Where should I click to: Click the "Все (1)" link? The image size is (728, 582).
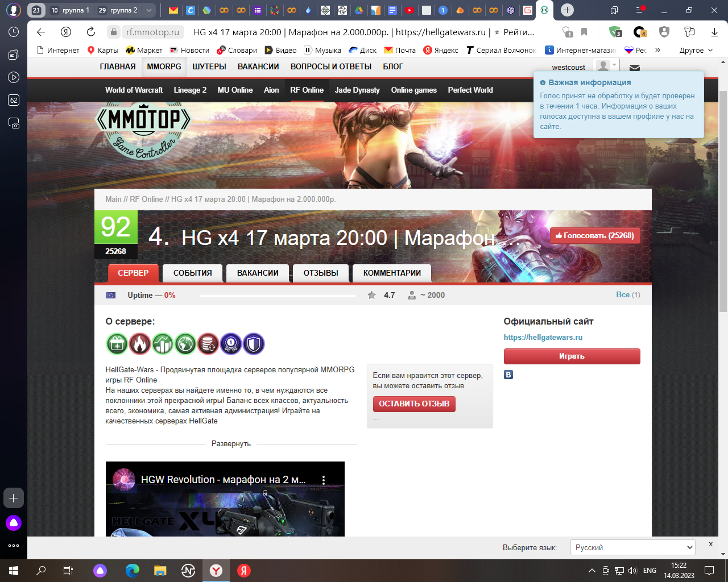(628, 294)
